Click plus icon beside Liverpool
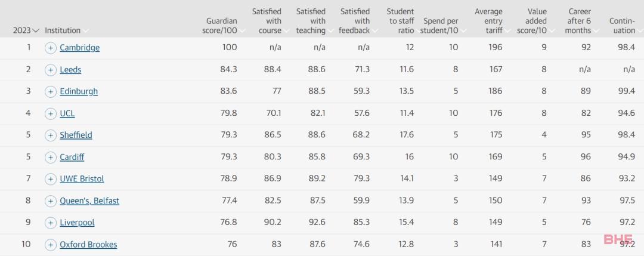Screen dimensions: 644x256 click(x=50, y=223)
